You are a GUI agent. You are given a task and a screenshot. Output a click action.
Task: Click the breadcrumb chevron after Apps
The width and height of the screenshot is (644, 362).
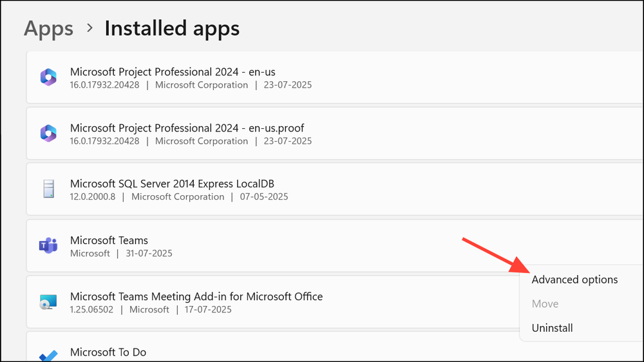[90, 28]
